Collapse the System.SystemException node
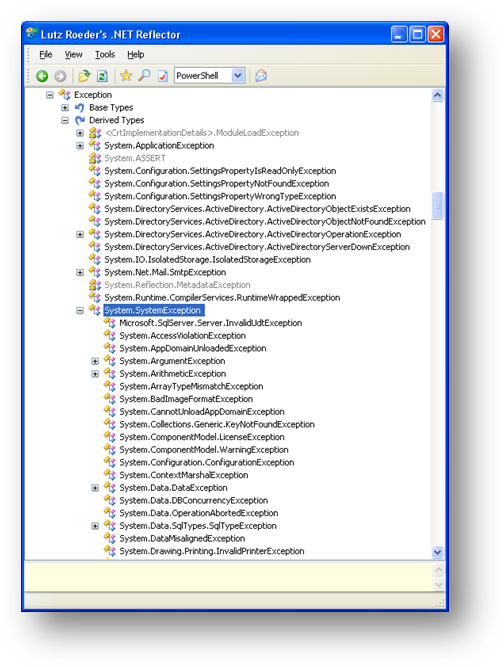Image resolution: width=504 pixels, height=667 pixels. (x=80, y=311)
